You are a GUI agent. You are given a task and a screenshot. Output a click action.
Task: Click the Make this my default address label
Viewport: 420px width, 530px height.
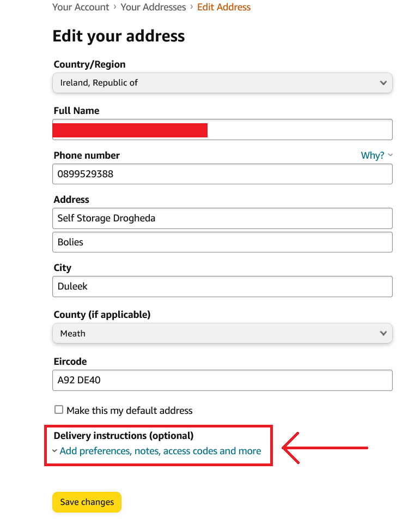pos(130,411)
